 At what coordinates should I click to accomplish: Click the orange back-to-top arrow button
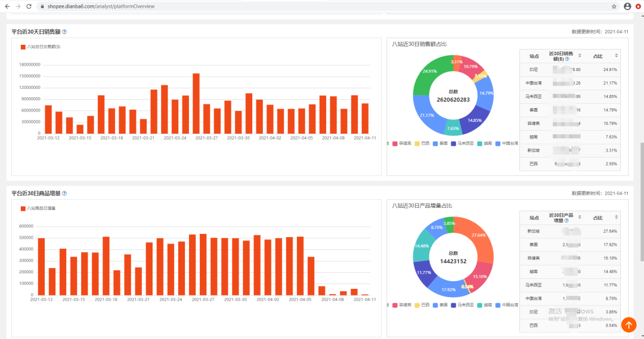[628, 325]
